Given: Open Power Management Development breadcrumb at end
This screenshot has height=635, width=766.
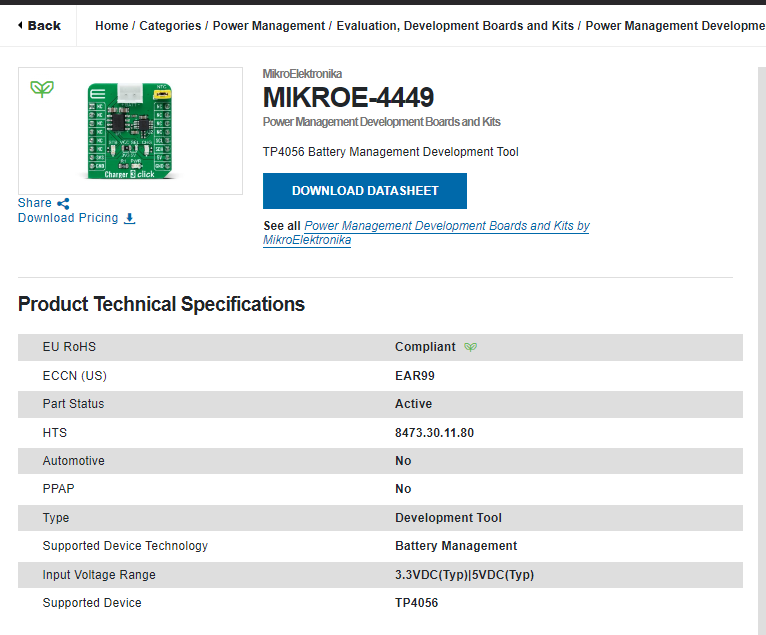Looking at the screenshot, I should pos(676,25).
